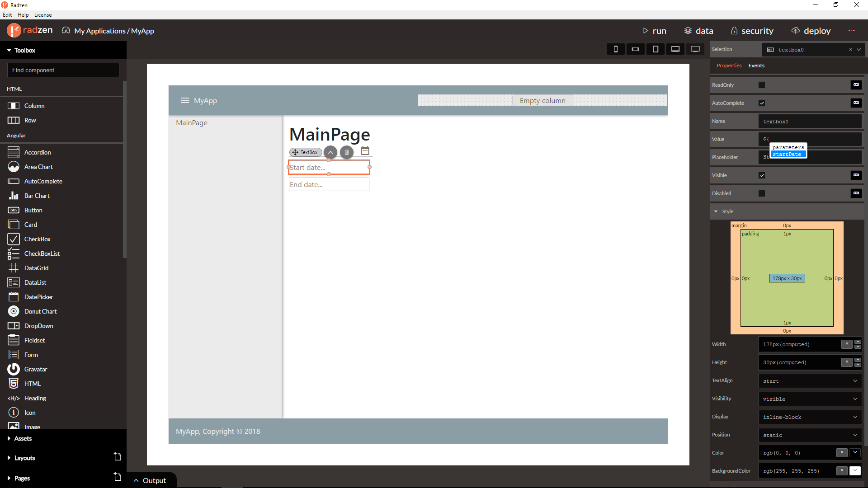Open binding editor icon for ReadOnly property

[856, 85]
